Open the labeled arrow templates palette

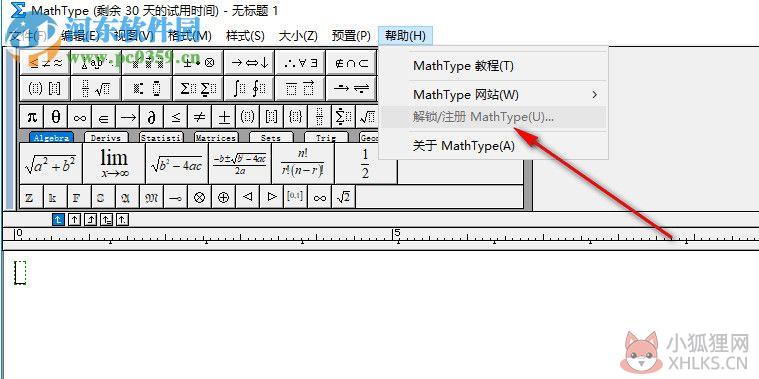[351, 89]
